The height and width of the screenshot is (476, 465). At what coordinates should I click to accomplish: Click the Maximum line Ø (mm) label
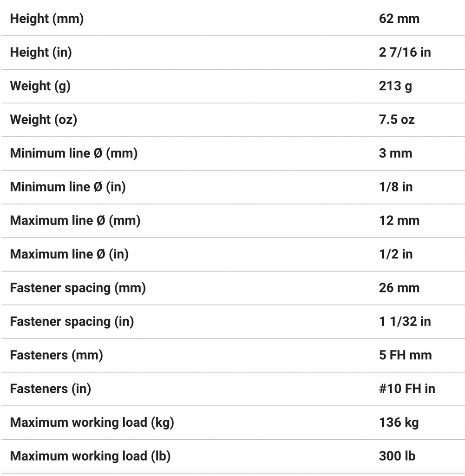[x=75, y=220]
